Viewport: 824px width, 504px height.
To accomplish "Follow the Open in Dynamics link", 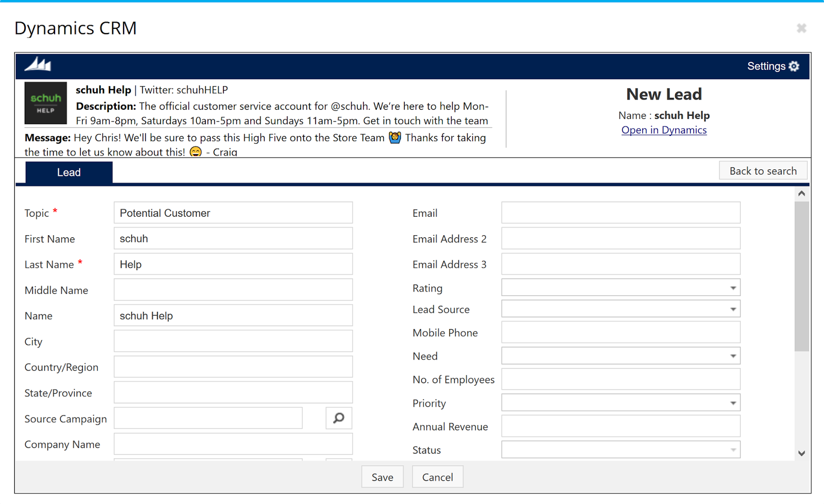I will (x=664, y=130).
